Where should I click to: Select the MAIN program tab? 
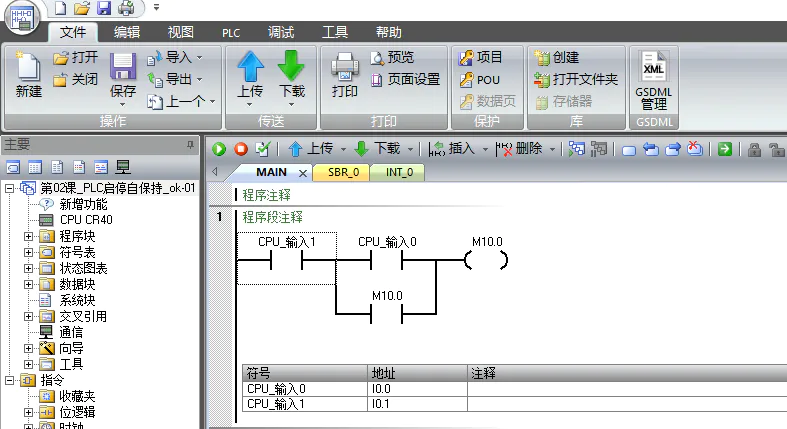(x=271, y=172)
